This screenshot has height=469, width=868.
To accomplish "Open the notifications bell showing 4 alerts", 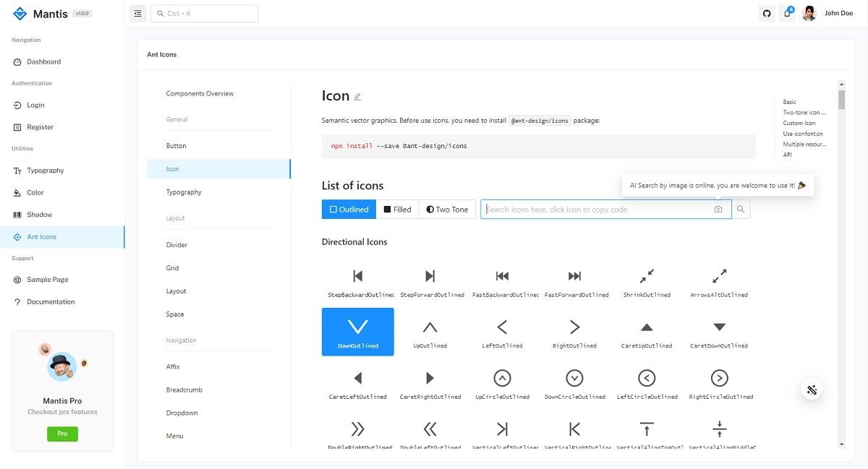I will [x=787, y=13].
